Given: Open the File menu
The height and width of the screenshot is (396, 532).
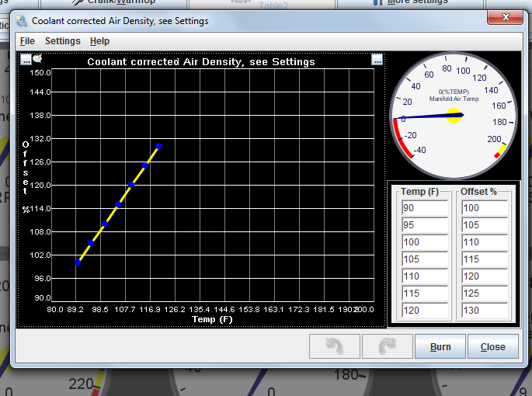Looking at the screenshot, I should (x=27, y=41).
